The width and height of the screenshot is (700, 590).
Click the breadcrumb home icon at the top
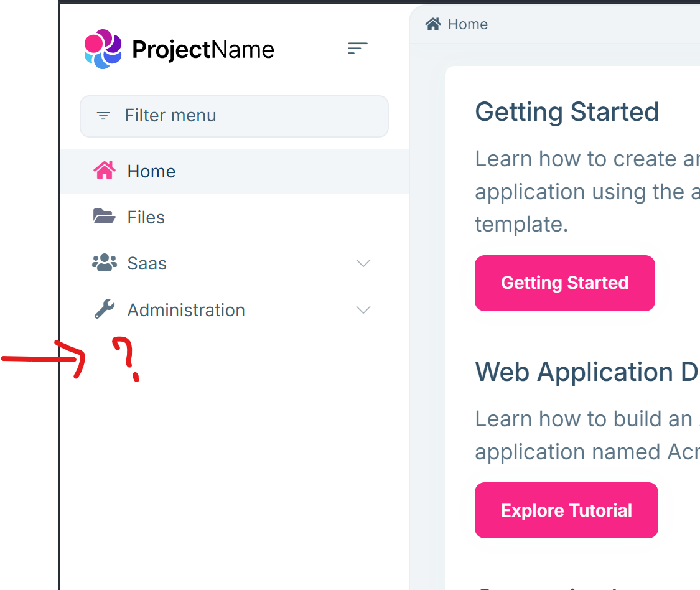[x=432, y=24]
